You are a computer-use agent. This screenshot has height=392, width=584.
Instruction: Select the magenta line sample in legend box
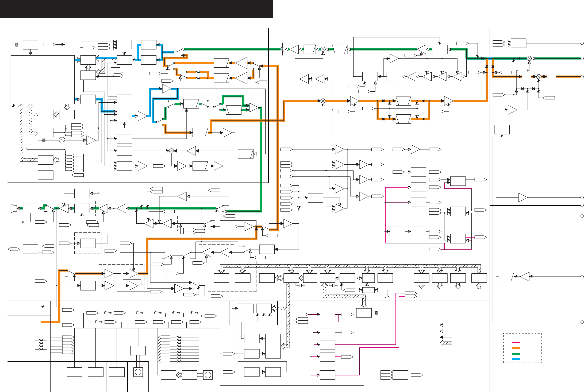[516, 343]
